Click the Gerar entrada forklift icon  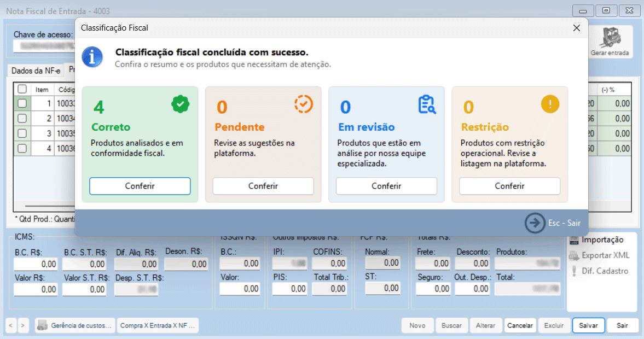[610, 38]
